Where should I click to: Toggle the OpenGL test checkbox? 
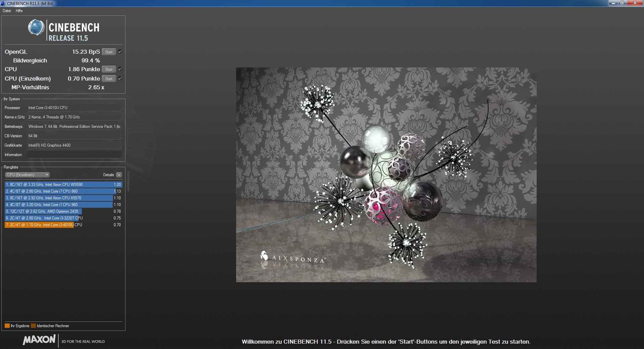pyautogui.click(x=120, y=52)
